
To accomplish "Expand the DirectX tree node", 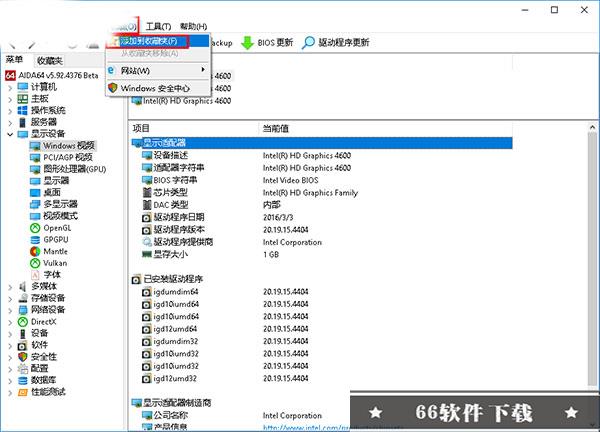I will tap(10, 322).
